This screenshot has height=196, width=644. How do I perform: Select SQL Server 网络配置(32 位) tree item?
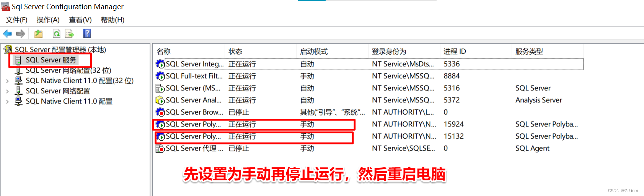point(68,70)
